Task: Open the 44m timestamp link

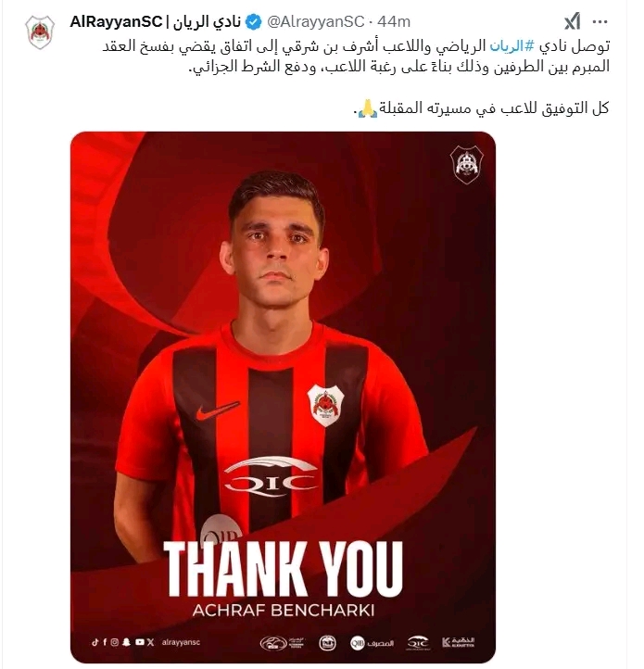Action: point(394,21)
